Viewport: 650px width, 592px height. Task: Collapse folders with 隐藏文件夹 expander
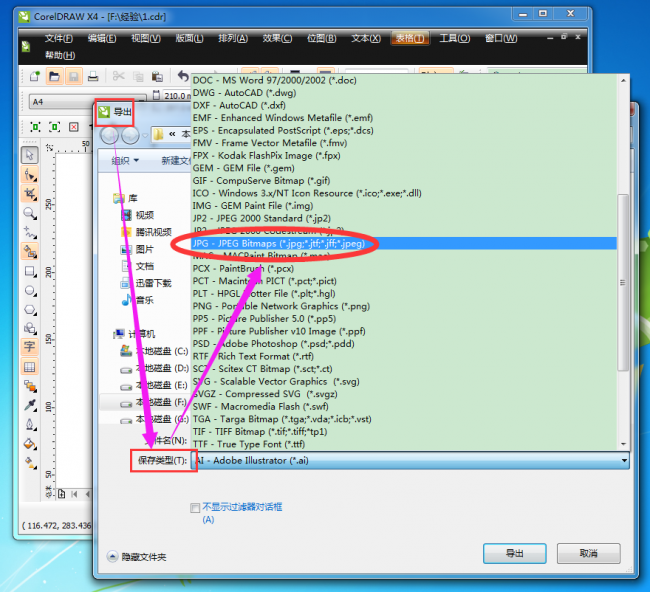tap(136, 557)
